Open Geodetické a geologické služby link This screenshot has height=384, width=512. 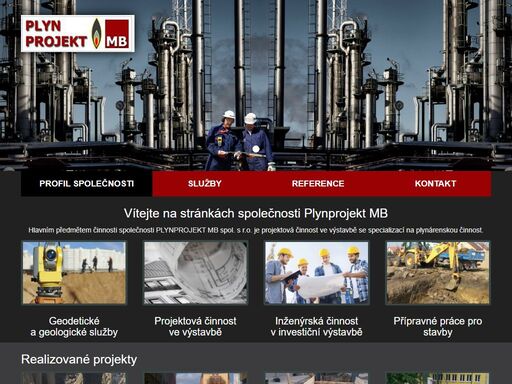[x=74, y=327]
